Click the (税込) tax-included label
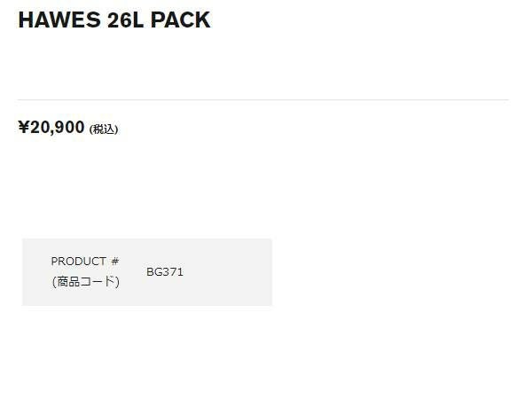 [x=104, y=129]
